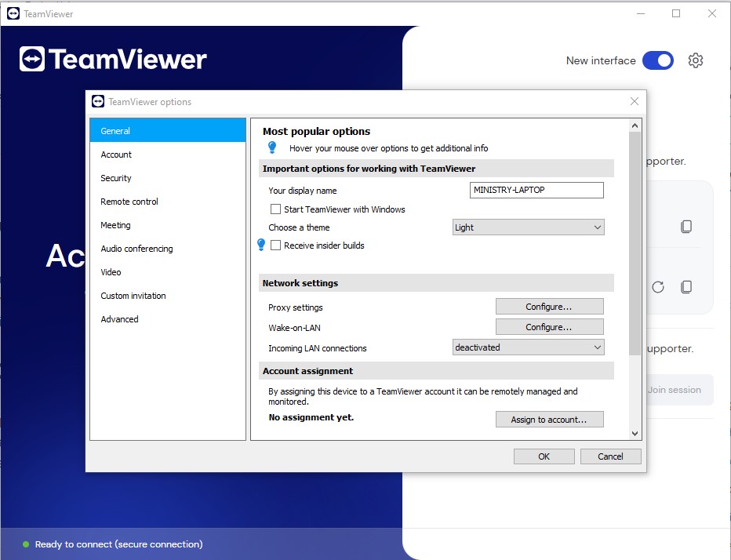Click the options panel scroll up arrow

pos(635,125)
